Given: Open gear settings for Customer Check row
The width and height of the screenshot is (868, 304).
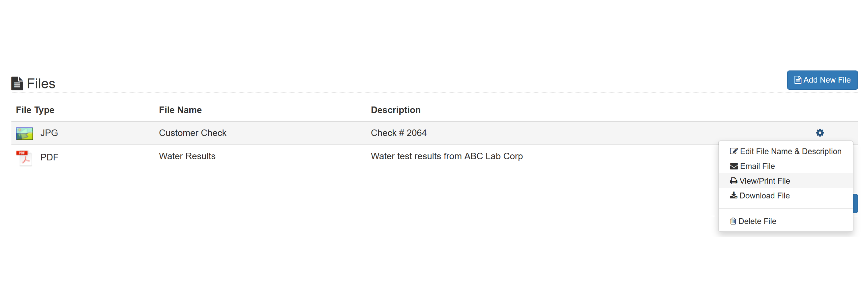Looking at the screenshot, I should pyautogui.click(x=820, y=133).
